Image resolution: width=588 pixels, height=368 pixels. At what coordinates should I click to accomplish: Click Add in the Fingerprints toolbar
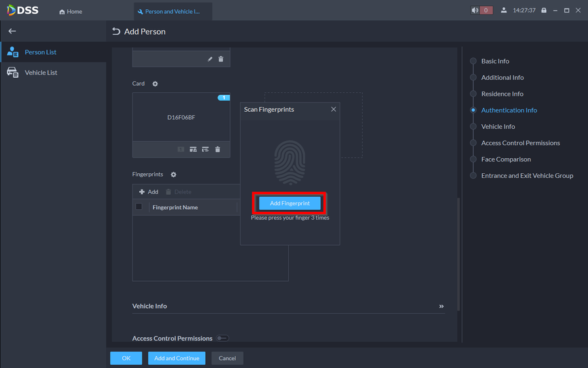tap(148, 192)
